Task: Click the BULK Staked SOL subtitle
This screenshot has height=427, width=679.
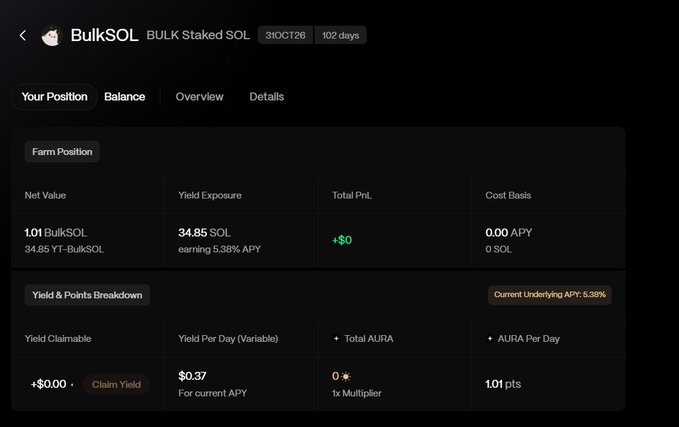Action: (198, 36)
